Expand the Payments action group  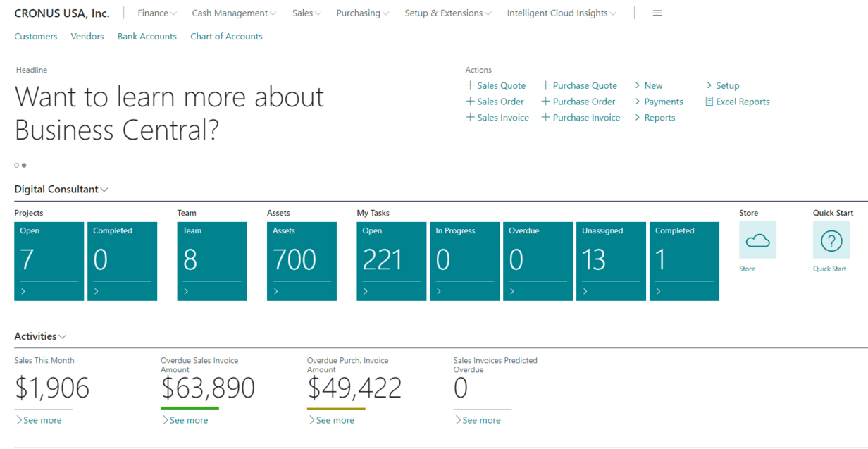tap(659, 102)
